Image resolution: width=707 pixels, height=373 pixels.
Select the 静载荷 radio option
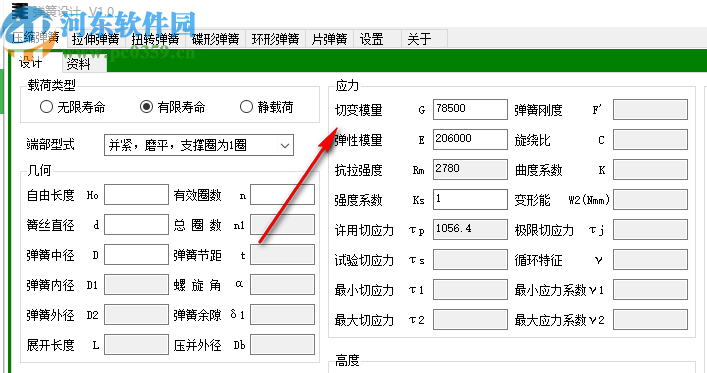(x=266, y=107)
